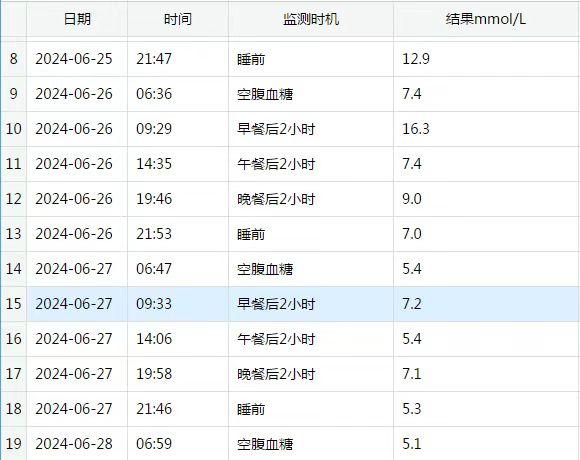Select the 2024-06-28 date cell
The image size is (580, 460).
[77, 444]
